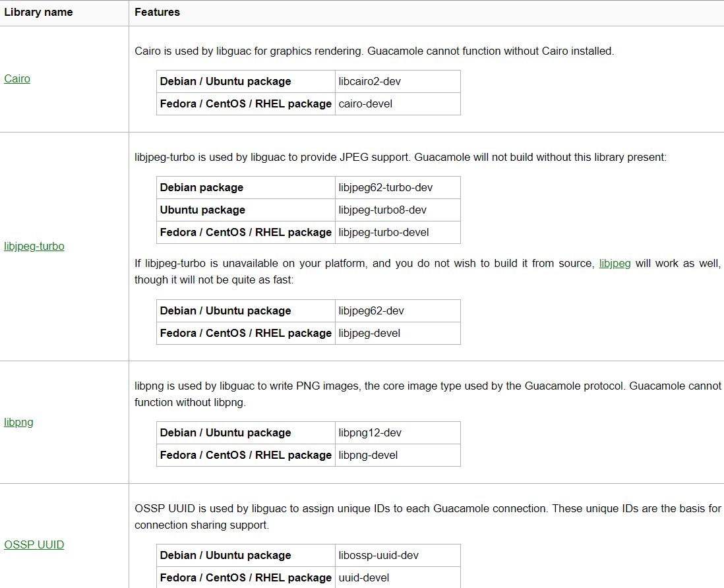
Task: Click the paragraph about libpng writing PNG images
Action: pyautogui.click(x=427, y=394)
